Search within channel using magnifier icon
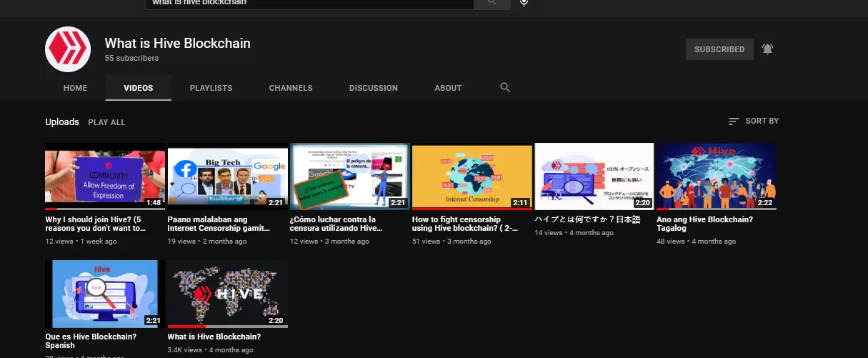This screenshot has height=358, width=868. click(x=505, y=88)
